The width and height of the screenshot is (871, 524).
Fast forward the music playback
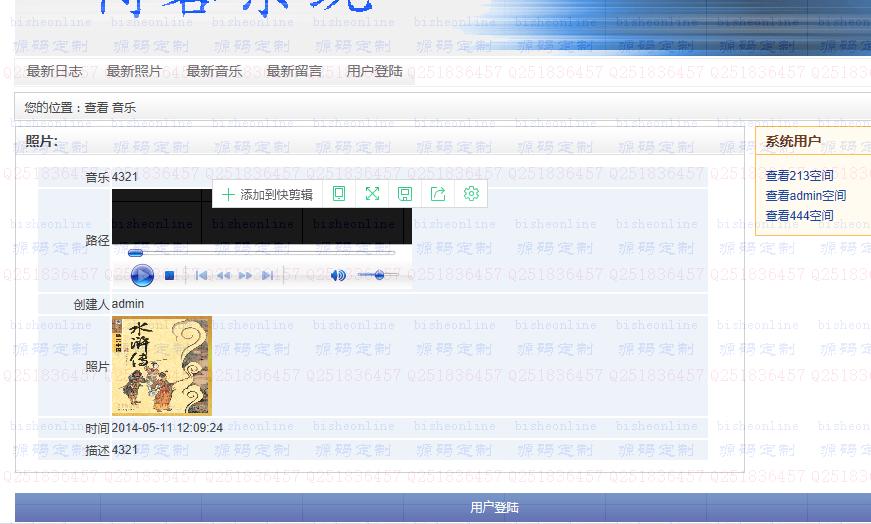[245, 275]
